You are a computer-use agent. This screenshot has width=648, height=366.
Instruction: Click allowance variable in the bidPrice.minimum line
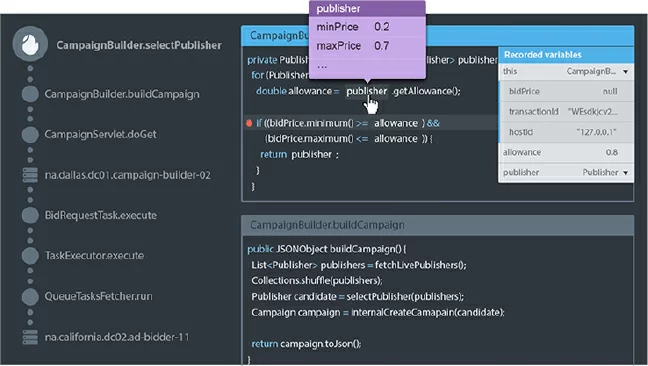pyautogui.click(x=396, y=123)
